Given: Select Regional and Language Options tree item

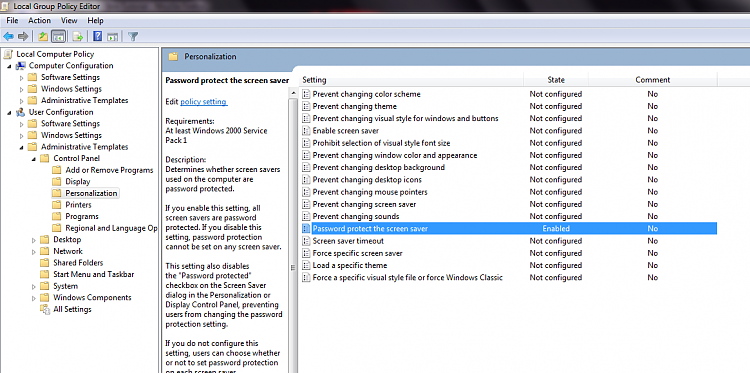Looking at the screenshot, I should [x=111, y=228].
